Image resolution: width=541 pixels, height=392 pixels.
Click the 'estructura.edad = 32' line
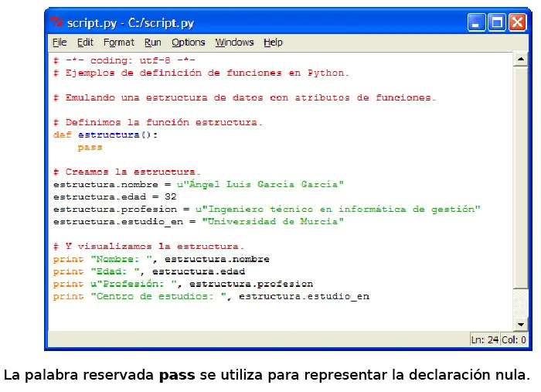click(115, 196)
